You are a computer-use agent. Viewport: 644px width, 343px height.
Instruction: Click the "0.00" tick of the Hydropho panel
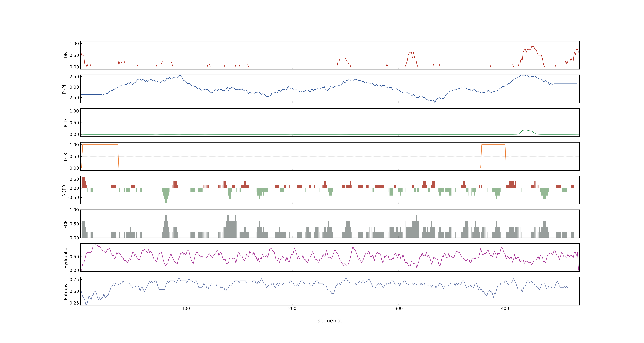[74, 270]
